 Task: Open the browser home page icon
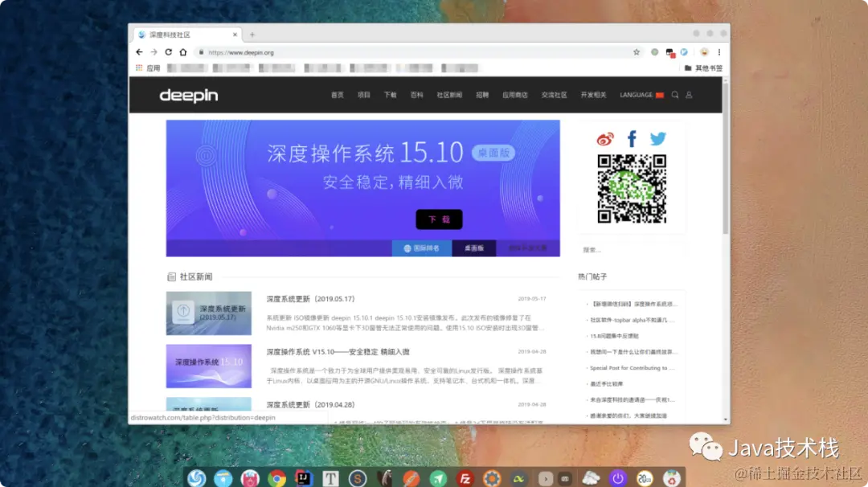[x=183, y=52]
